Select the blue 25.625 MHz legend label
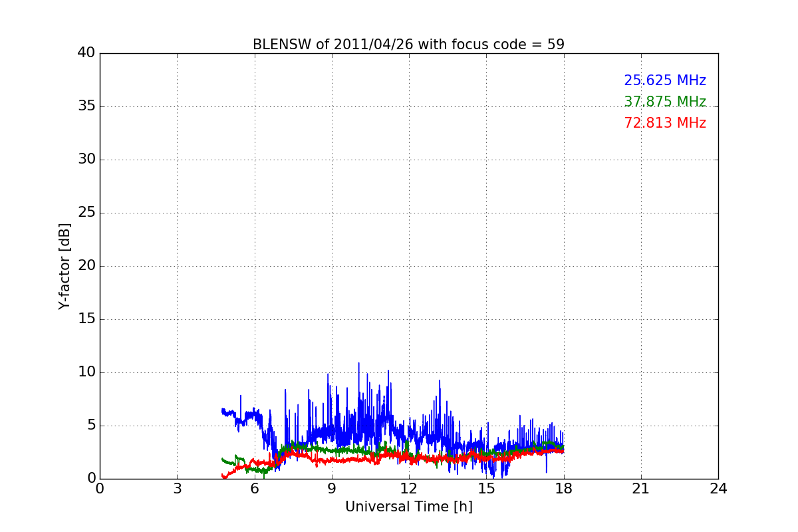Screen dimensions: 798x532 click(x=665, y=80)
